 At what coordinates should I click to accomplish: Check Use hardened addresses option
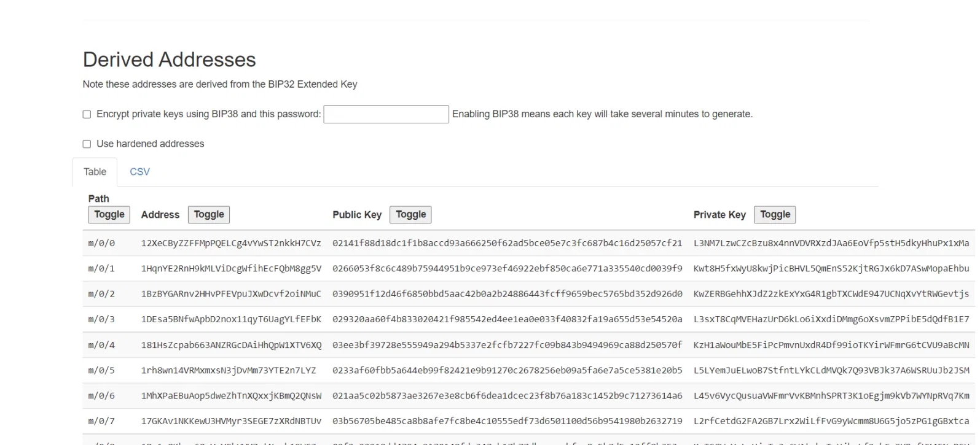tap(87, 144)
